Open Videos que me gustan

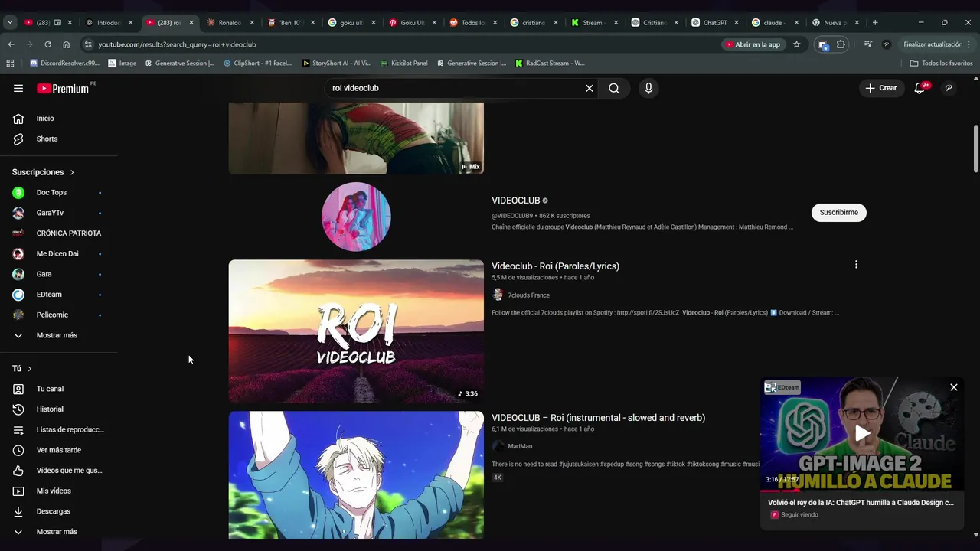[x=58, y=471]
